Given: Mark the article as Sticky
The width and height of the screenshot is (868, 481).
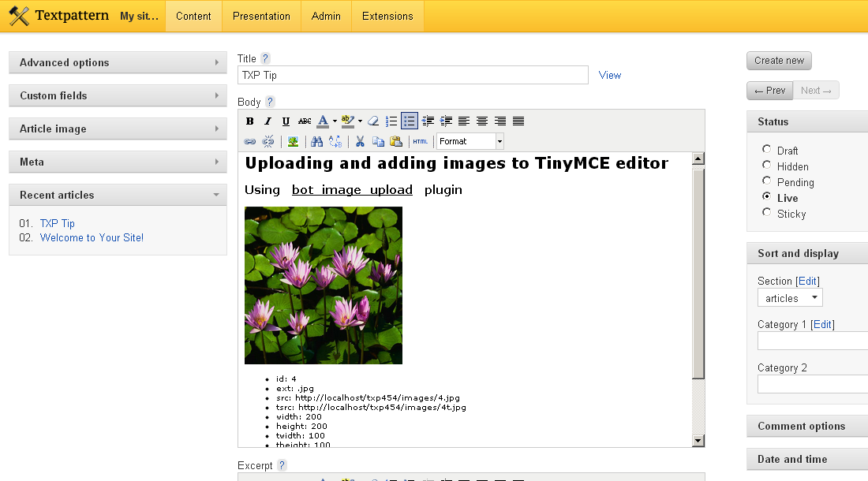Looking at the screenshot, I should [x=766, y=213].
